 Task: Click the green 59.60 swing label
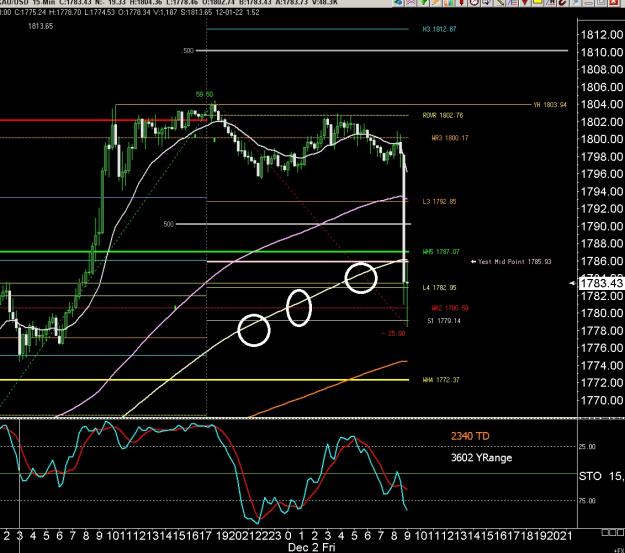(x=204, y=94)
